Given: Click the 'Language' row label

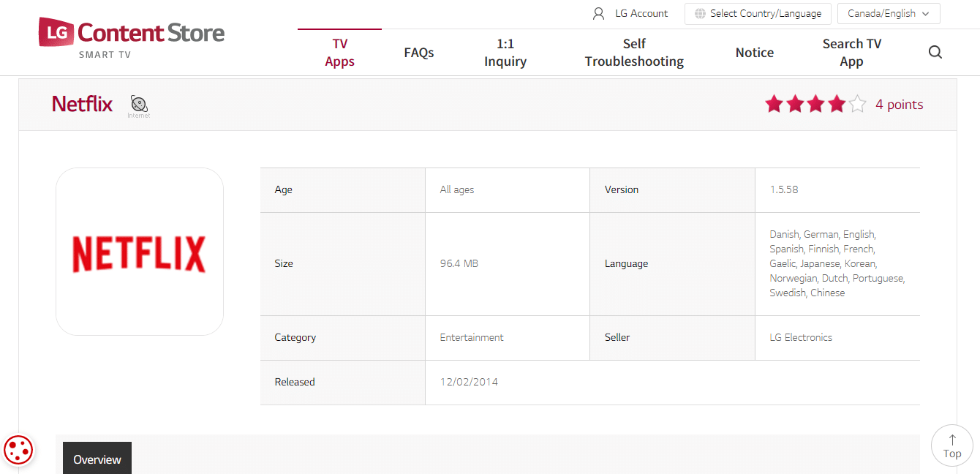Looking at the screenshot, I should click(x=626, y=263).
